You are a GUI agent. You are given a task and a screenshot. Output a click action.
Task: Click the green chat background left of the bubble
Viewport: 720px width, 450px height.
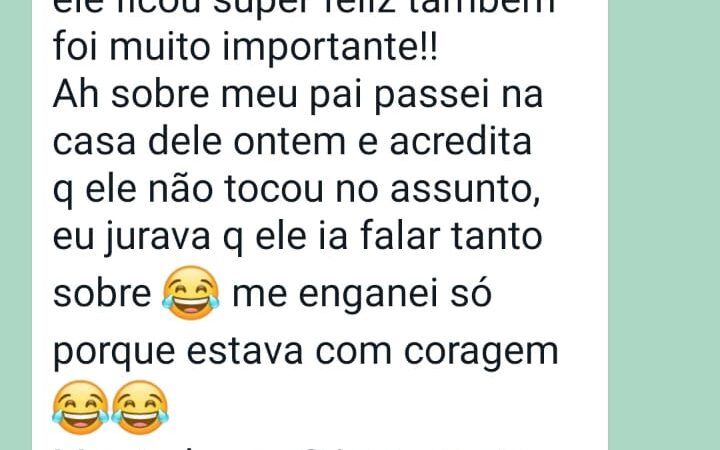[16, 225]
